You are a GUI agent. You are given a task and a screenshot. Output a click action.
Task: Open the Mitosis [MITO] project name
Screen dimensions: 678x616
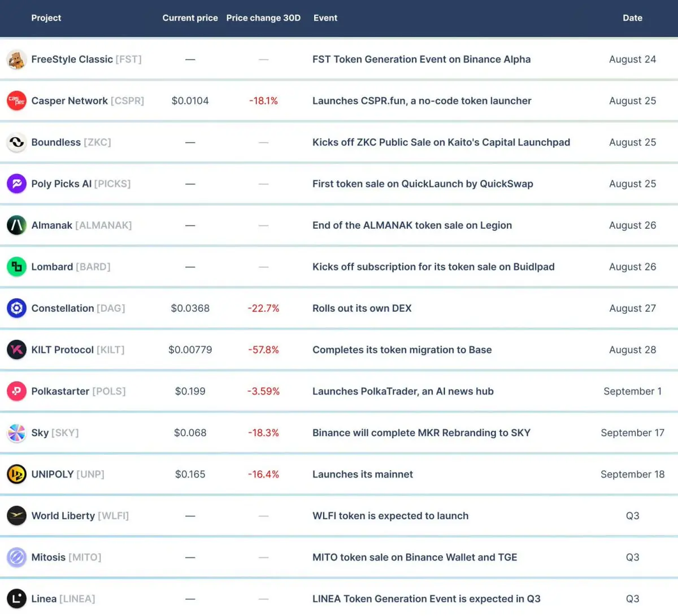pyautogui.click(x=66, y=557)
